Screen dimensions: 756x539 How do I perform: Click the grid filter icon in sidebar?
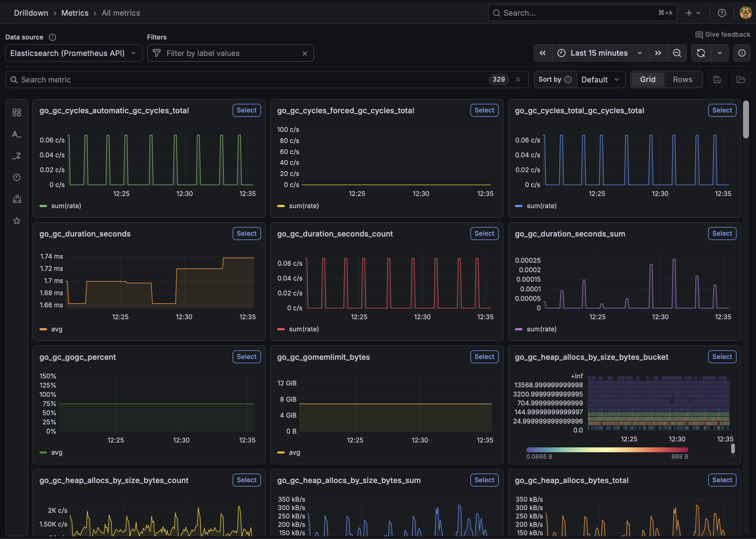16,112
